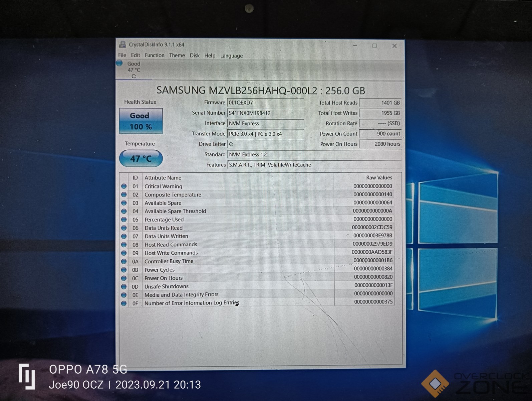Click the Rotation Rate (SSD) value
Screen dimensions: 532x401
coord(380,123)
